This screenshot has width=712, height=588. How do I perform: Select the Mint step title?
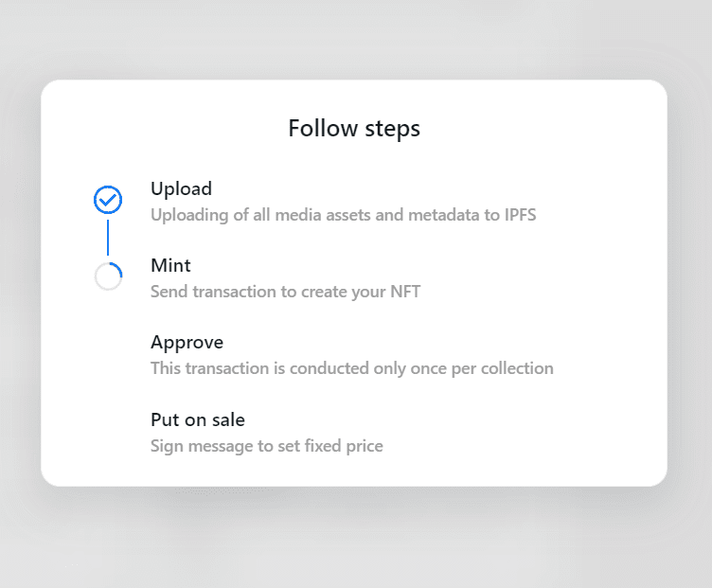[x=170, y=265]
